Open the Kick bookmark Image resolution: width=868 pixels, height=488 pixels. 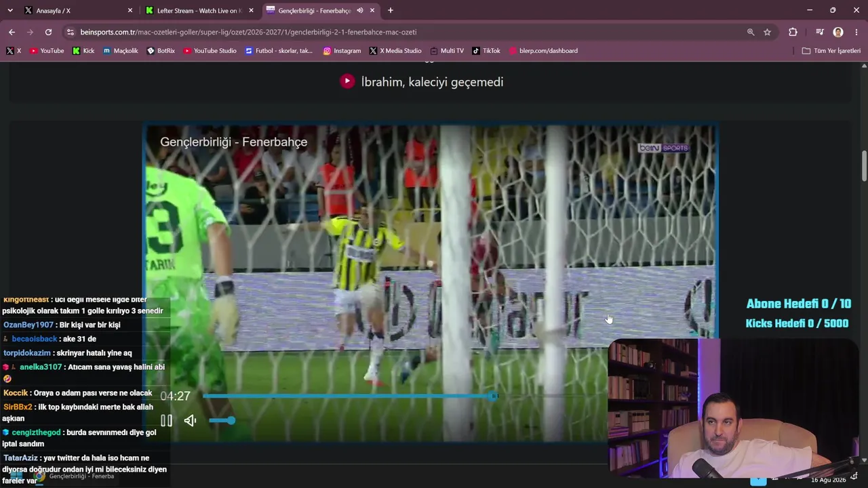[83, 51]
